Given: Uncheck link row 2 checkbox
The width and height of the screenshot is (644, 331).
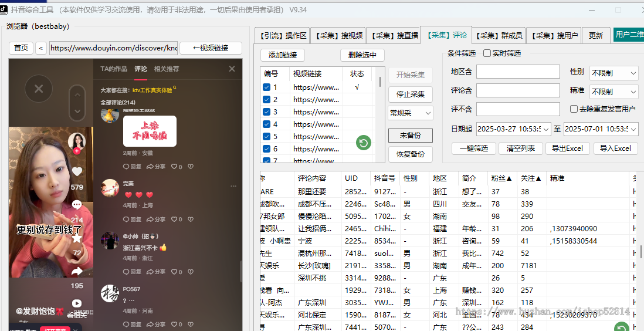Looking at the screenshot, I should click(x=266, y=100).
